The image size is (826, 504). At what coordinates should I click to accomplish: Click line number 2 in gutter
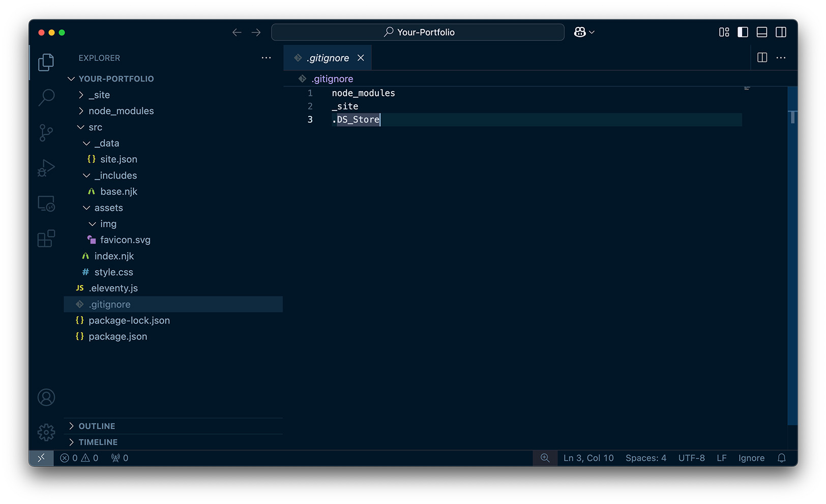coord(310,106)
